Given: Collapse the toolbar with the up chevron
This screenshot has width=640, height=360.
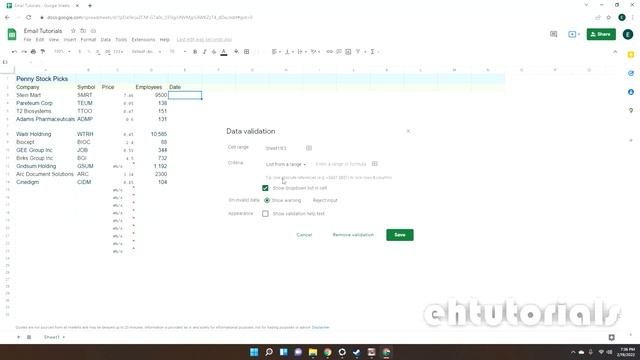Looking at the screenshot, I should pyautogui.click(x=615, y=52).
